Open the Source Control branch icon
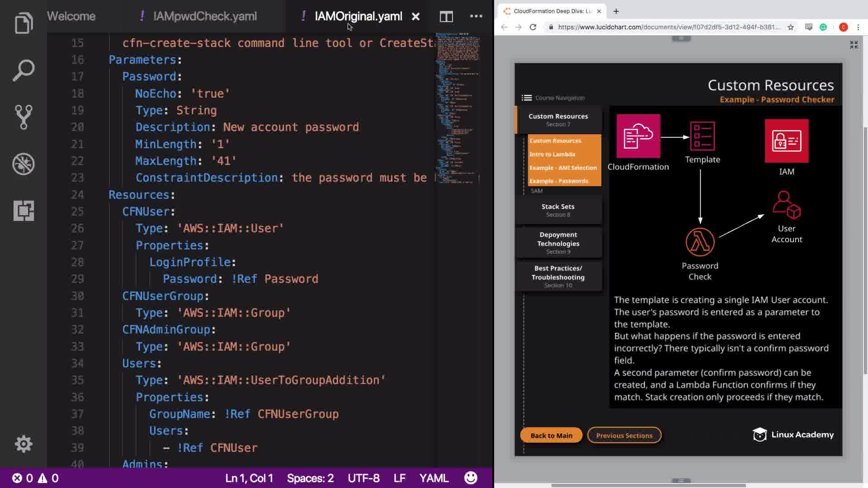Viewport: 868px width, 488px height. (x=24, y=117)
